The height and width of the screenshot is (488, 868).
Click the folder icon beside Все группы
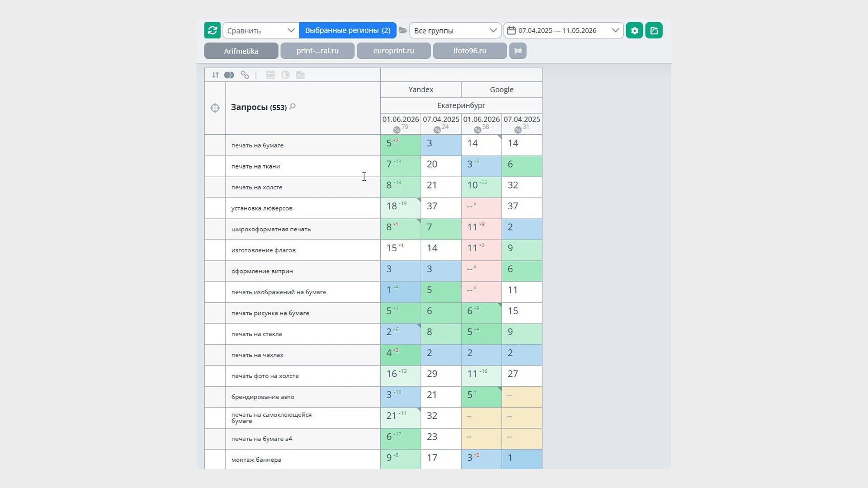click(x=402, y=30)
